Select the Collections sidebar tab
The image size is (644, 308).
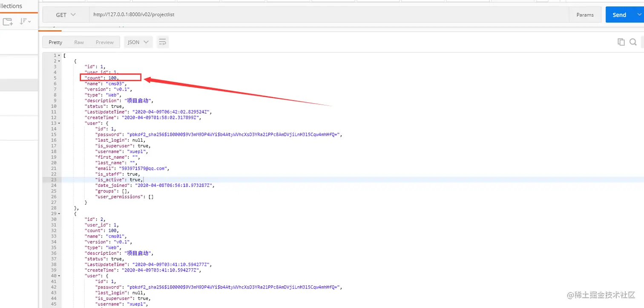point(11,6)
